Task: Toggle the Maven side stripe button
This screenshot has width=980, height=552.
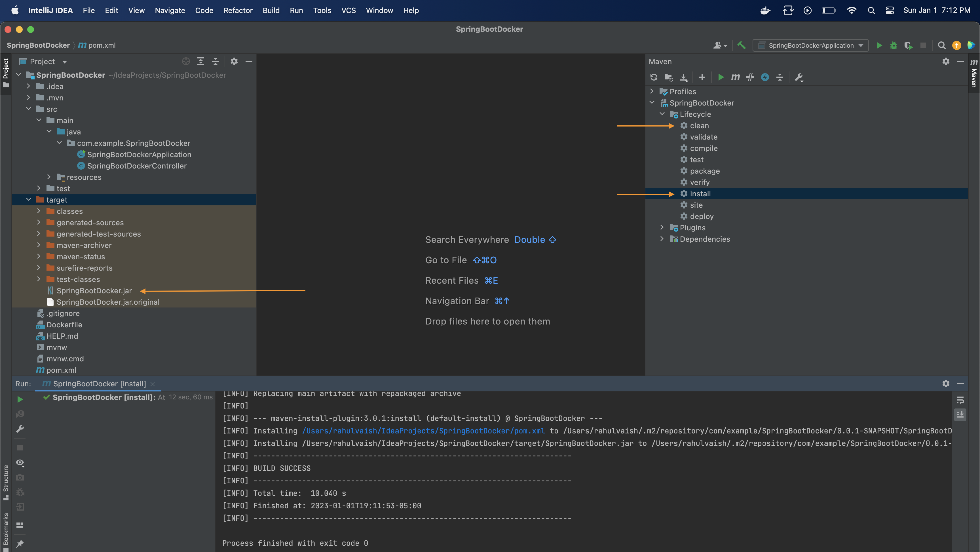Action: 973,73
